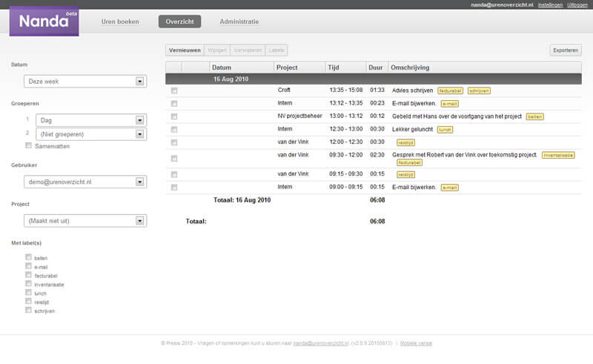Select the Intern 13:12 - 13:35 row checkbox

point(174,104)
